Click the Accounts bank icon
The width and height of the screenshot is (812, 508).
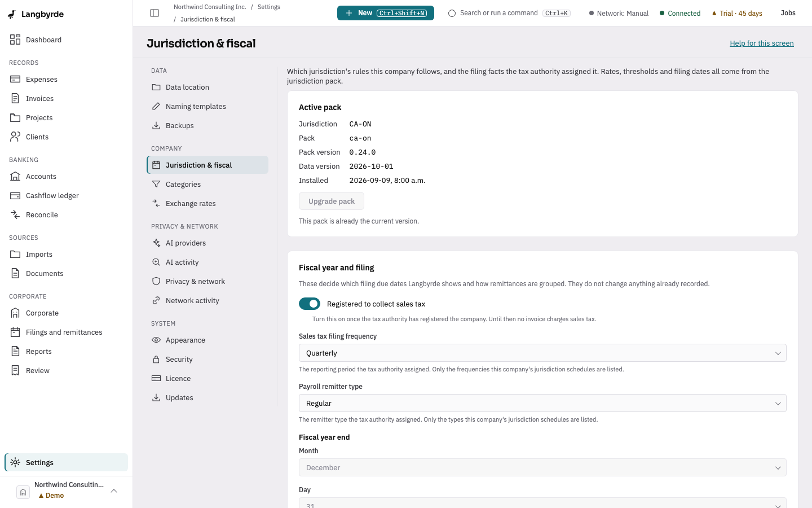tap(15, 176)
